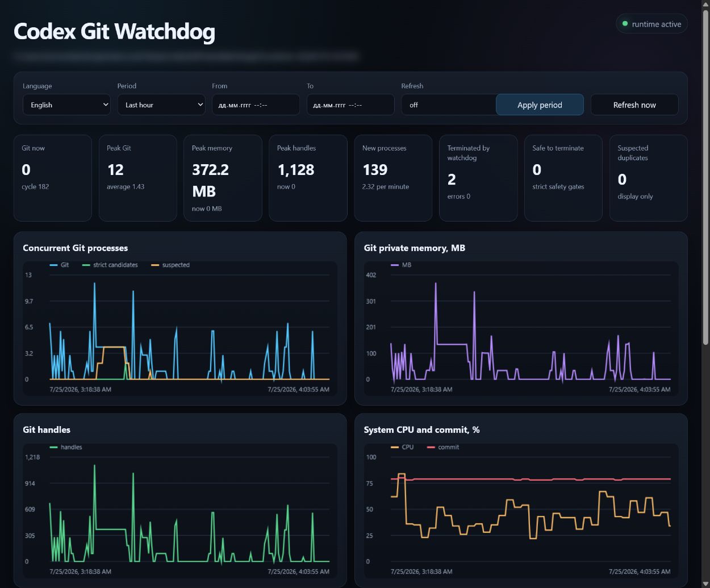Click the From date-time input field
Viewport: 710px width, 588px height.
[256, 105]
